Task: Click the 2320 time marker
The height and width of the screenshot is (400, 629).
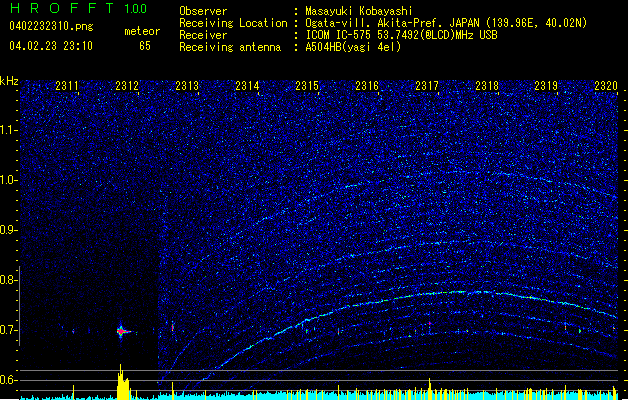Action: pos(606,86)
